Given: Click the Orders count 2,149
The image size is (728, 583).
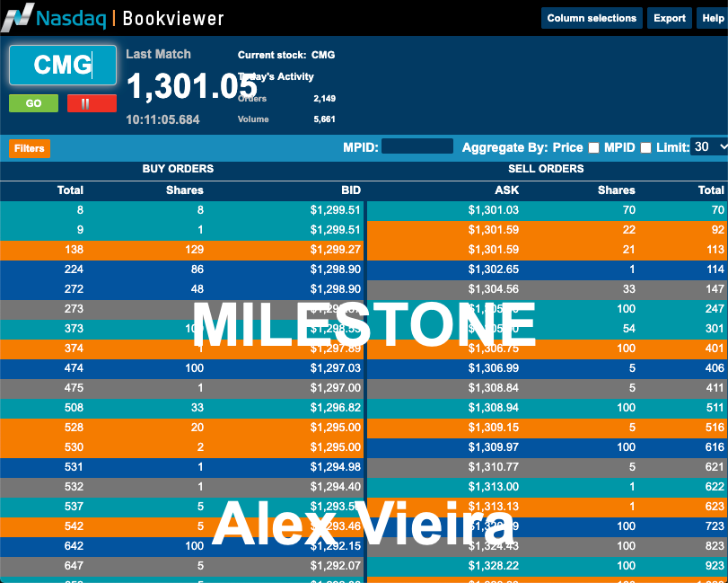Looking at the screenshot, I should click(324, 98).
